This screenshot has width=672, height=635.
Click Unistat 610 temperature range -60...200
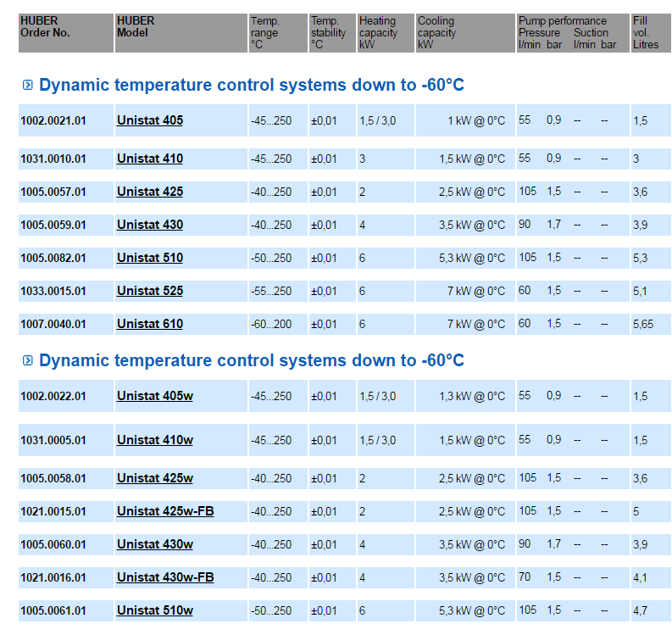[271, 324]
